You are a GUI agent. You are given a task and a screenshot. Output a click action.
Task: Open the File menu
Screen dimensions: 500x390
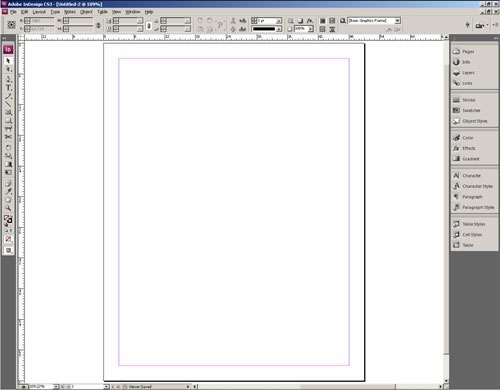pyautogui.click(x=13, y=12)
